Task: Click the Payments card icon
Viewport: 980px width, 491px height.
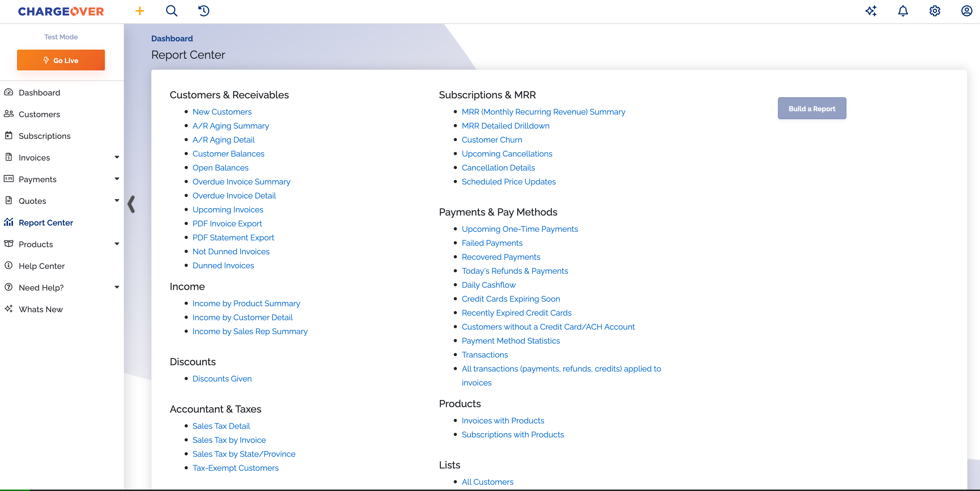Action: (9, 179)
